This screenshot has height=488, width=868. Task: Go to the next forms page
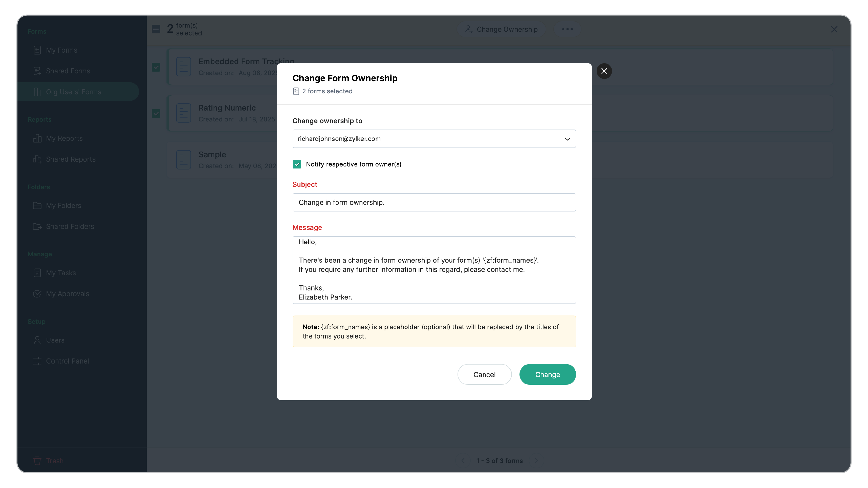536,461
